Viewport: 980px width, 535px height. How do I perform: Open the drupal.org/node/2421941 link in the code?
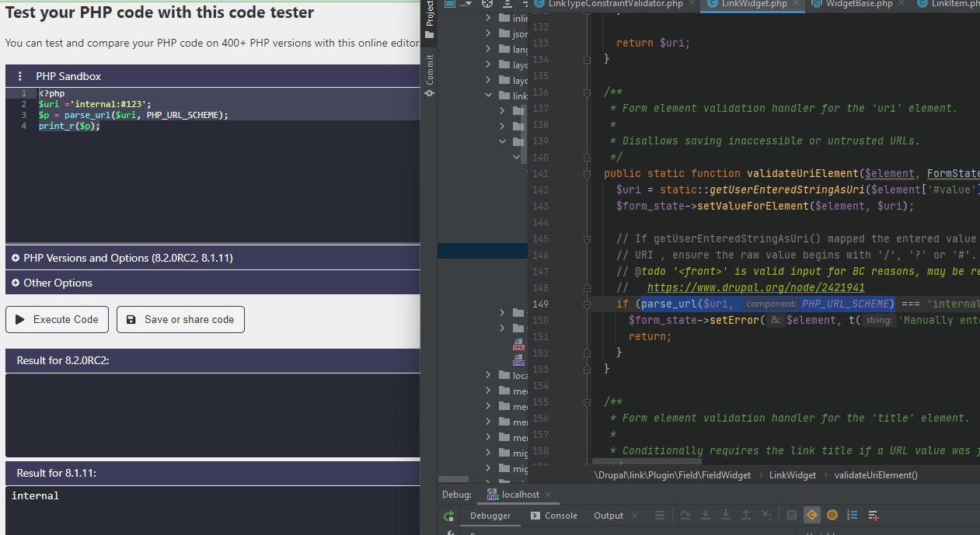click(x=755, y=287)
